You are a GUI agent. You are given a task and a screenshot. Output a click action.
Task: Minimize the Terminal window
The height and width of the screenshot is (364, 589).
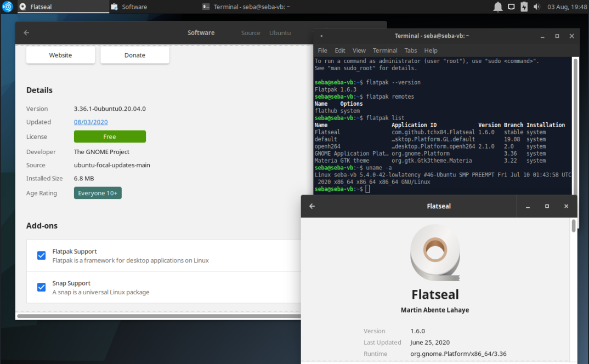(x=542, y=36)
